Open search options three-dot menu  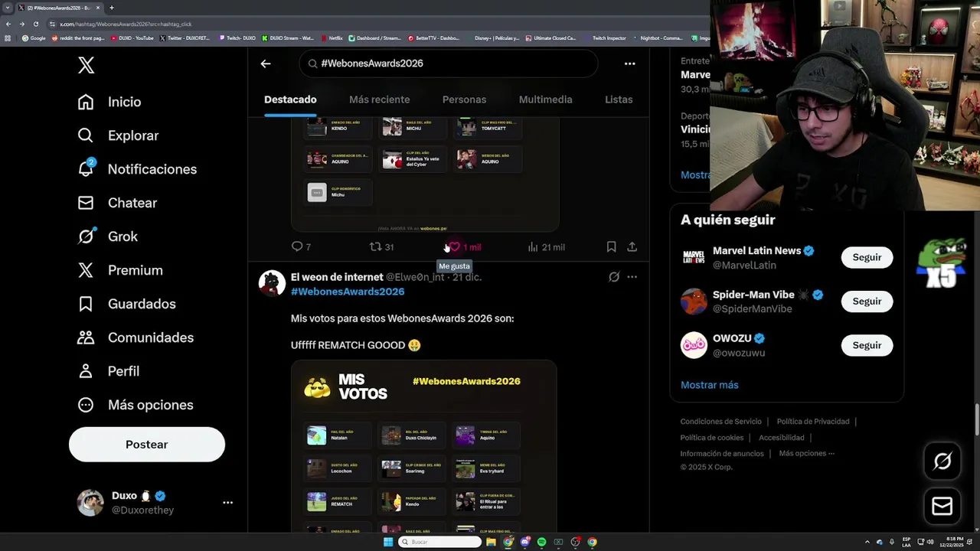tap(629, 64)
